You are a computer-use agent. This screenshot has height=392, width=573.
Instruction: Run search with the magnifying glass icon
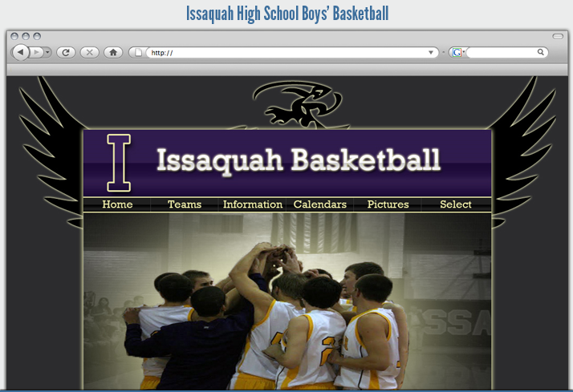click(541, 52)
